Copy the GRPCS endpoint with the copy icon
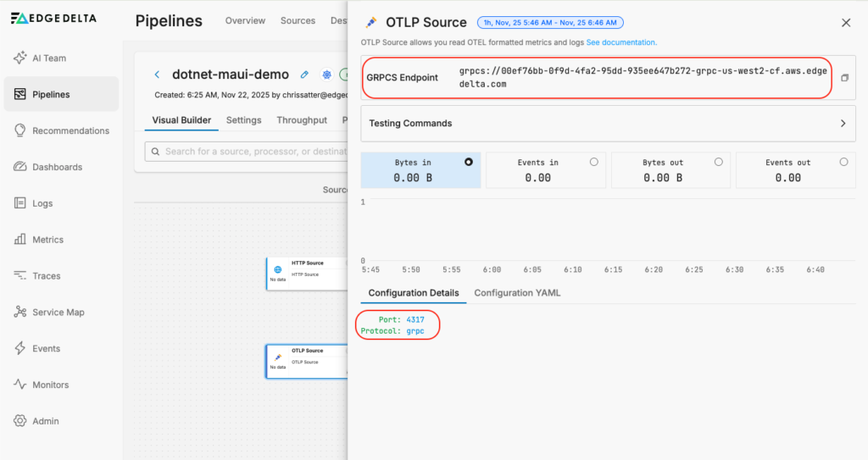868x460 pixels. pos(844,78)
